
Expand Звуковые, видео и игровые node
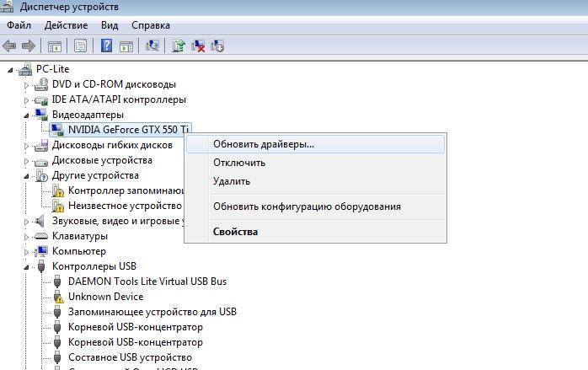[x=26, y=222]
